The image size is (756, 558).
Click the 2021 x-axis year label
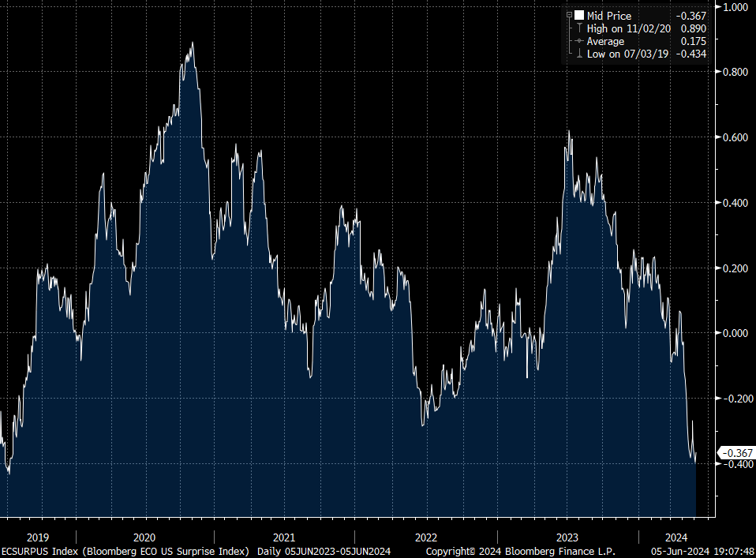(284, 537)
